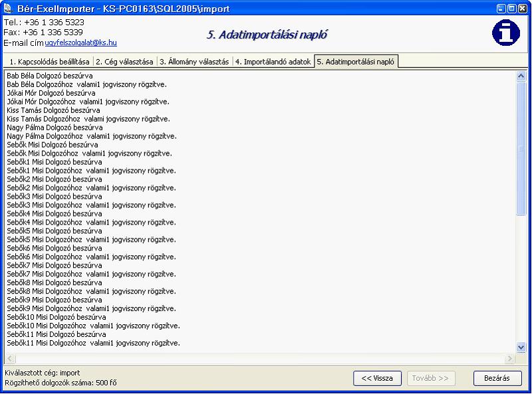Click the horizontal scrollbar right arrow

coord(509,358)
